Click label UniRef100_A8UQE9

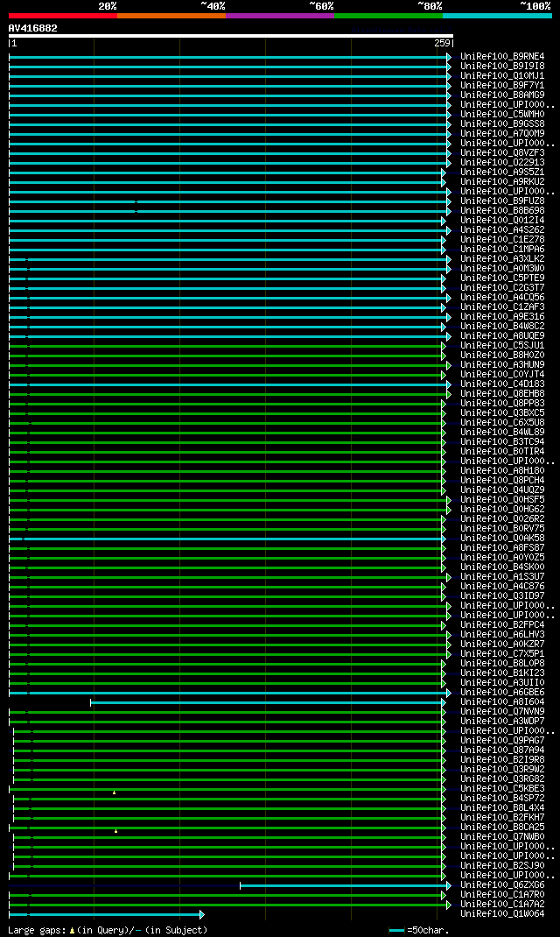point(502,336)
